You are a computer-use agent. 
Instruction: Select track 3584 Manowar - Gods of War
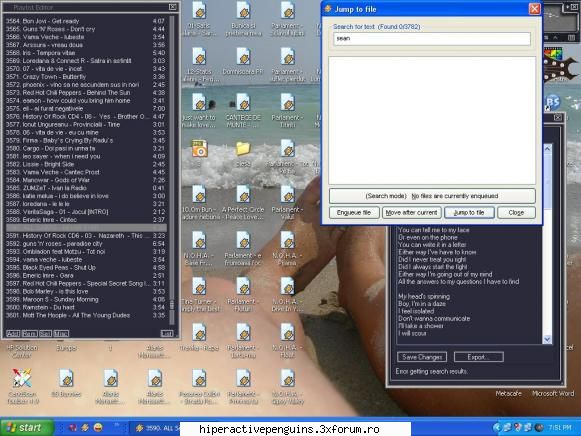coord(86,180)
